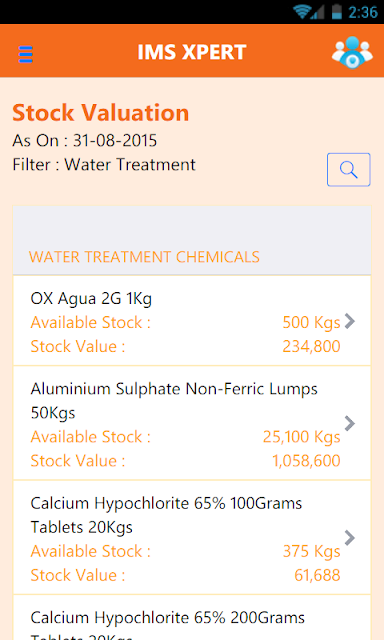Tap the users group icon
Screen dimensions: 384x640
352,52
